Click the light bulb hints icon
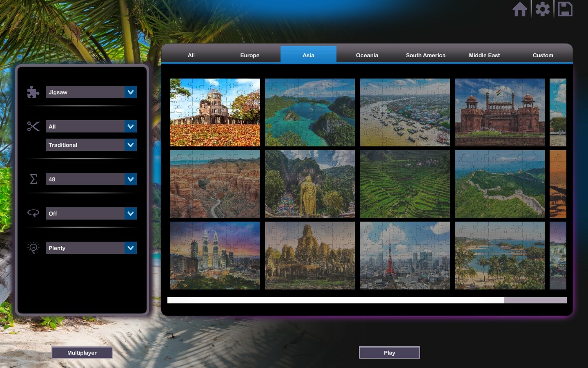The height and width of the screenshot is (368, 588). tap(33, 247)
